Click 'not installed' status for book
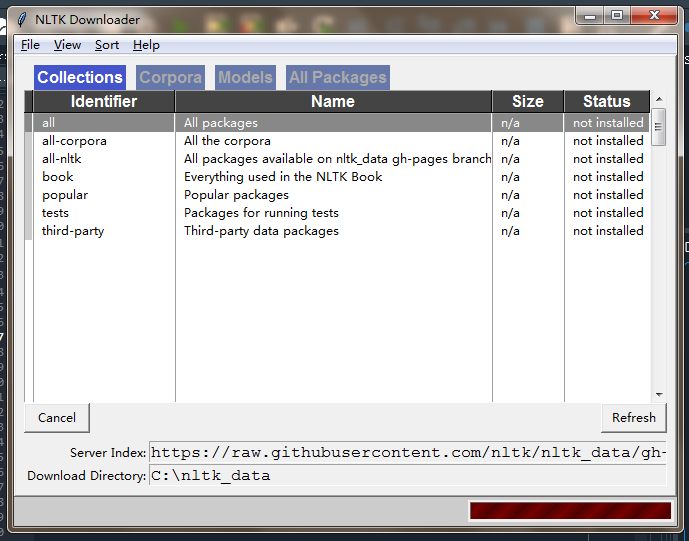This screenshot has height=541, width=689. click(608, 177)
